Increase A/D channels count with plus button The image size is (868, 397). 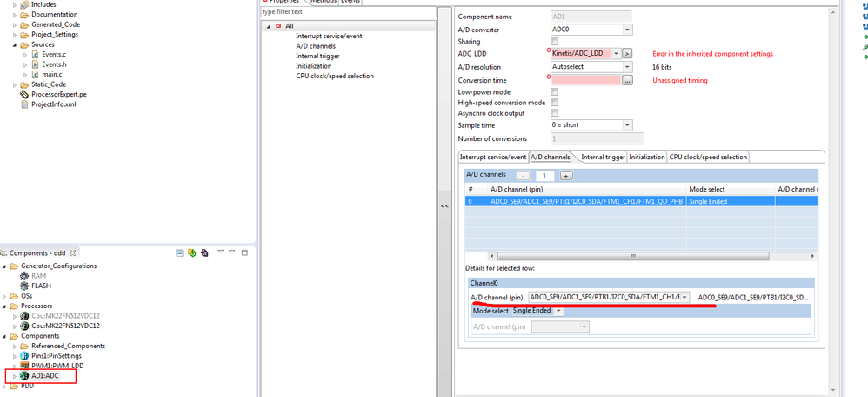565,176
